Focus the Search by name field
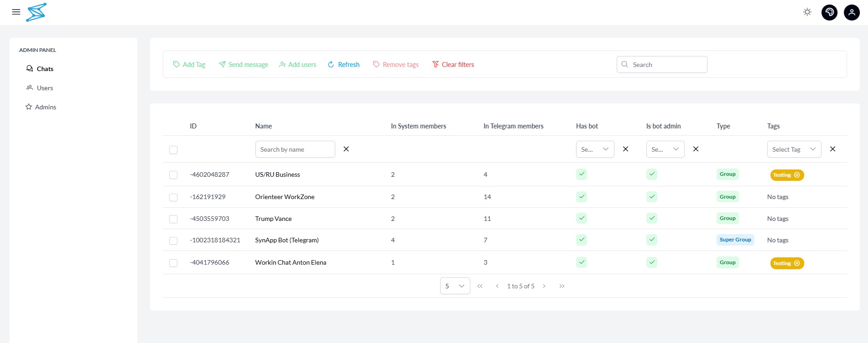Viewport: 868px width, 343px height. coord(295,149)
